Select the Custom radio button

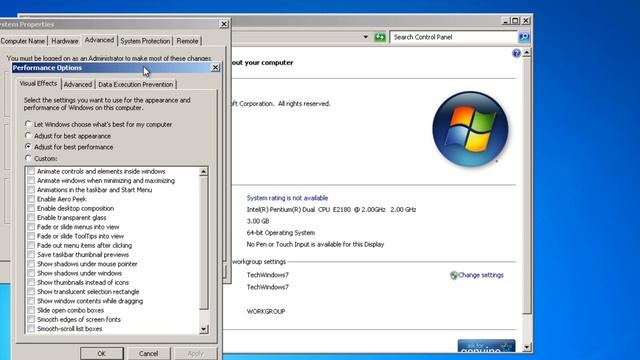click(x=28, y=158)
